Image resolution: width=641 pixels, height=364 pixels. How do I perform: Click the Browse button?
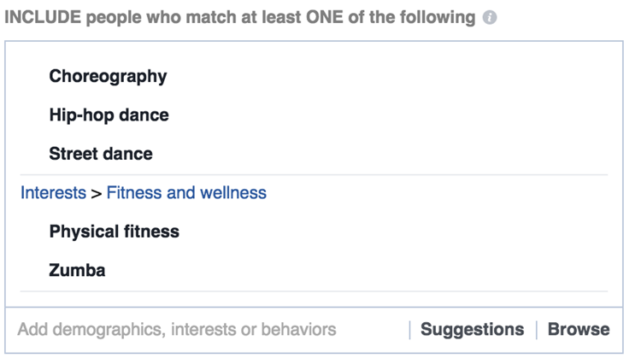coord(579,329)
